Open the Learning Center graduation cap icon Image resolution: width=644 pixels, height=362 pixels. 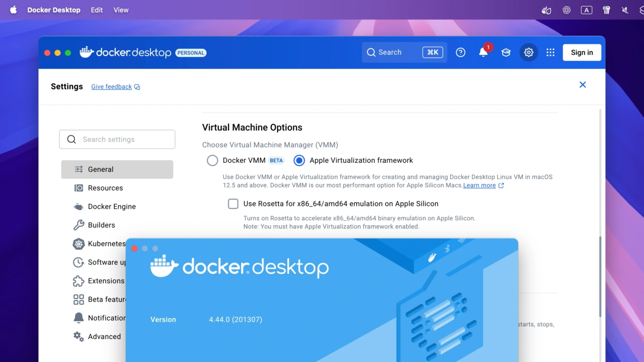(x=506, y=52)
